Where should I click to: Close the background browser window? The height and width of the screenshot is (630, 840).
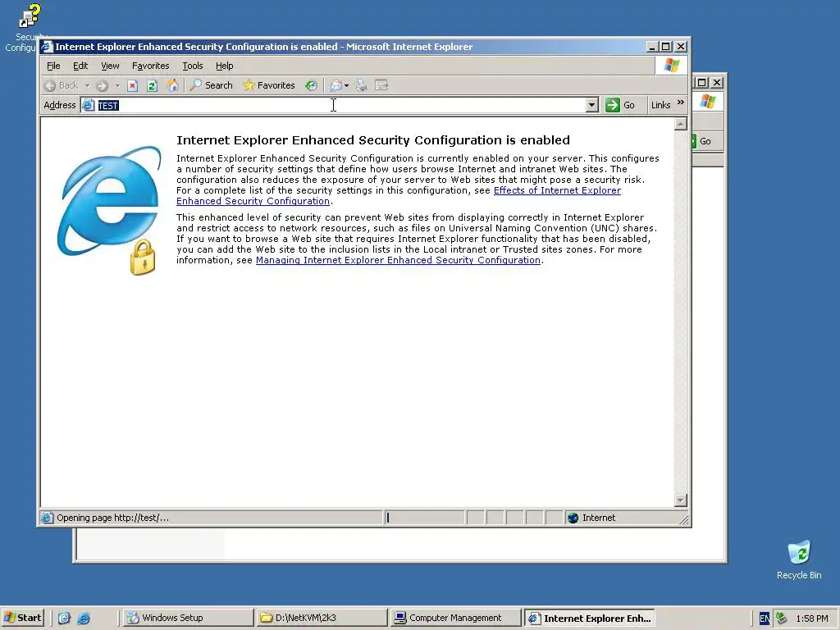[x=717, y=83]
